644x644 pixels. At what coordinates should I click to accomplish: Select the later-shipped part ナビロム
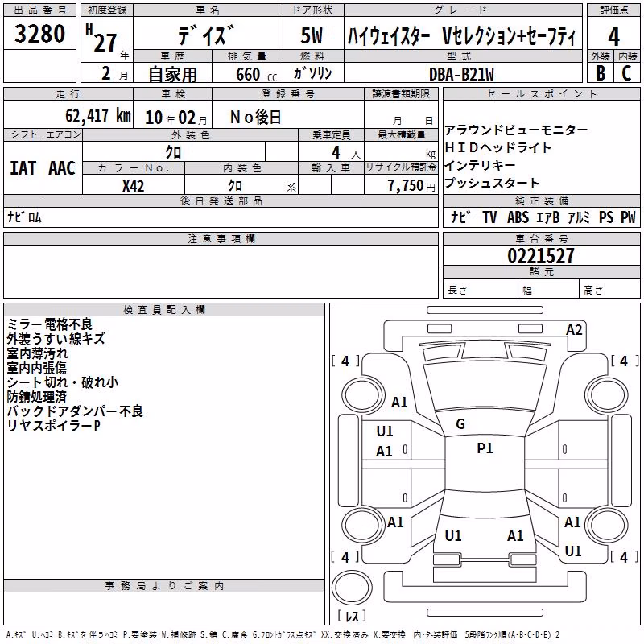pyautogui.click(x=24, y=217)
